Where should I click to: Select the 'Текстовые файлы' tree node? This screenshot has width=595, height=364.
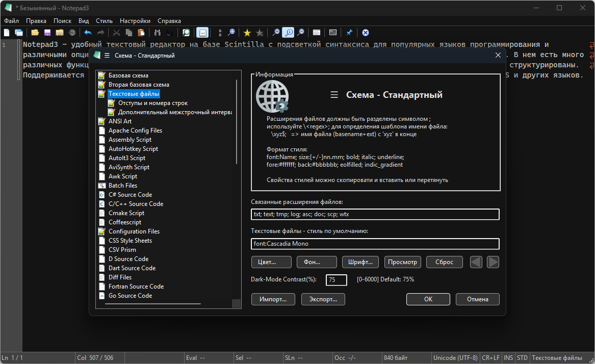click(134, 94)
